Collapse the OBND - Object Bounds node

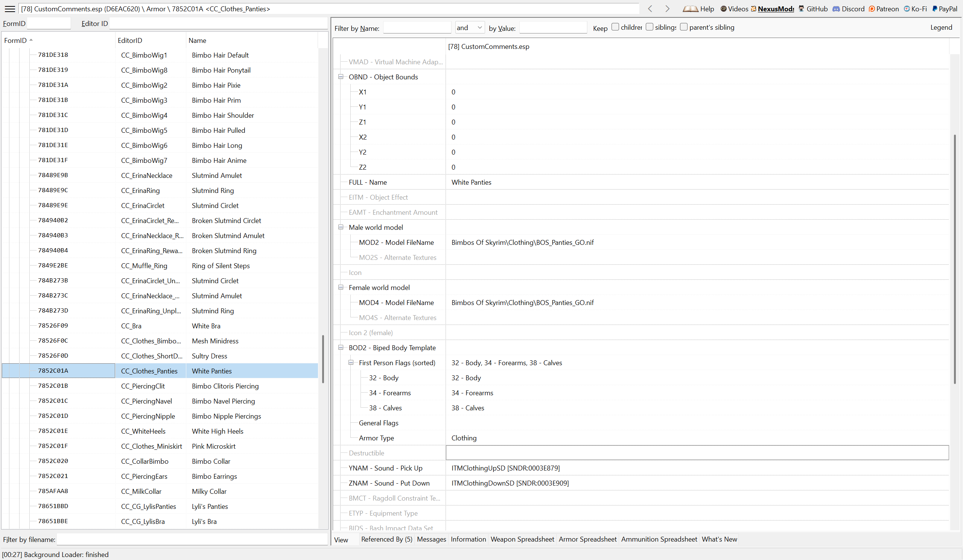coord(341,77)
